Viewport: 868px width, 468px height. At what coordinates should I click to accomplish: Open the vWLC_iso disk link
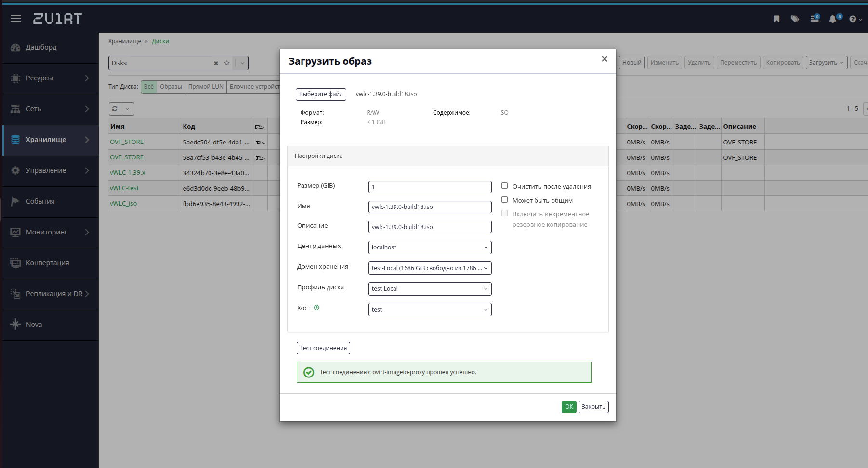[123, 204]
